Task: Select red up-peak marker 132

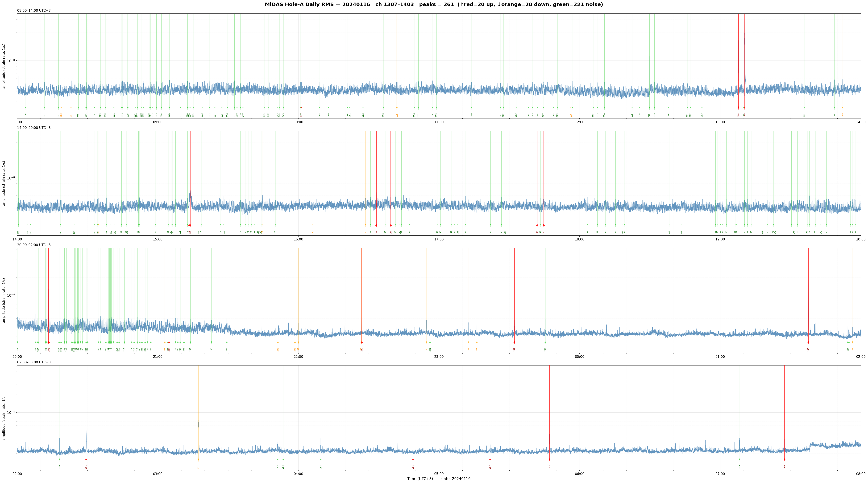Action: pyautogui.click(x=376, y=225)
